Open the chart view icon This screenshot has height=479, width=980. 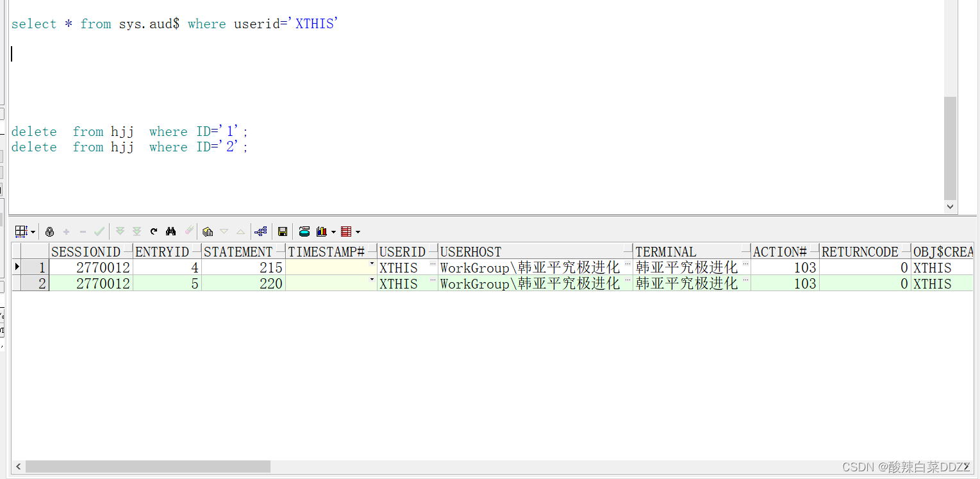click(322, 231)
